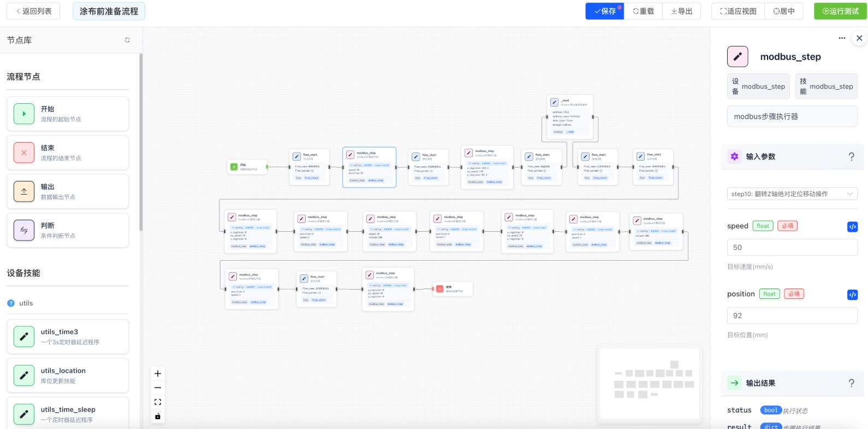Viewport: 868px width, 429px height.
Task: Select the 输出 node card's upload icon
Action: (x=24, y=191)
